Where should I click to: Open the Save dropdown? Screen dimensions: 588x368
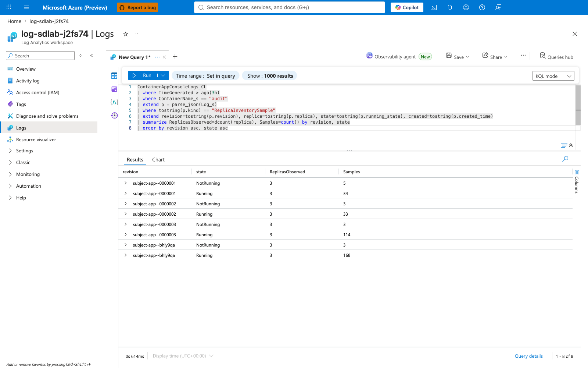[x=458, y=57]
